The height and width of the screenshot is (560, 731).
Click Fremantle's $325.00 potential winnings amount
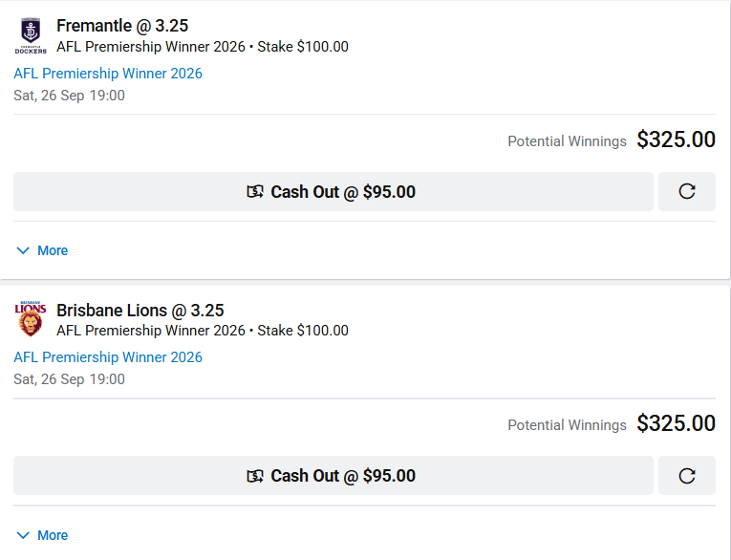click(x=676, y=140)
